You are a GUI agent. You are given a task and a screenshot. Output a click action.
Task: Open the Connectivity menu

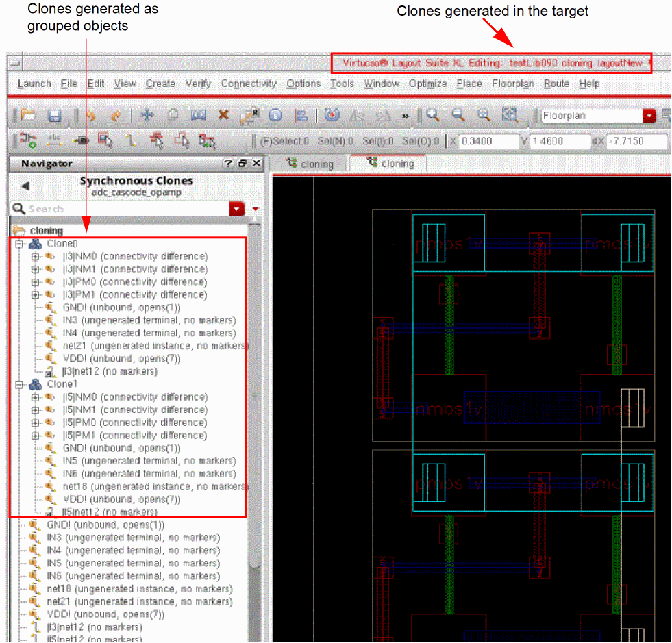pos(249,84)
